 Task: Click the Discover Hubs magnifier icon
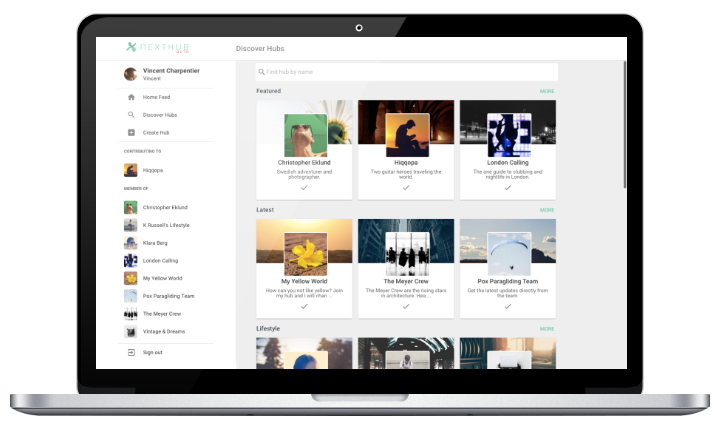(x=131, y=115)
